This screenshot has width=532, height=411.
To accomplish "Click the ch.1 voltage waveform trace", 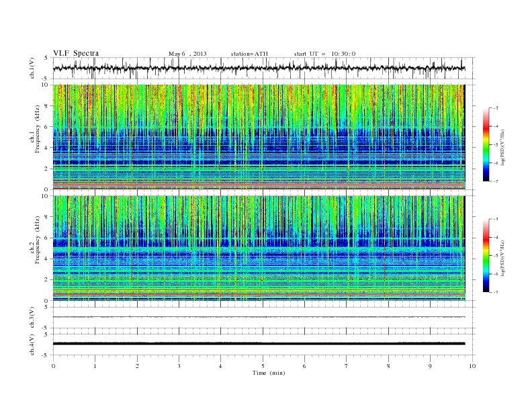I will 259,68.
